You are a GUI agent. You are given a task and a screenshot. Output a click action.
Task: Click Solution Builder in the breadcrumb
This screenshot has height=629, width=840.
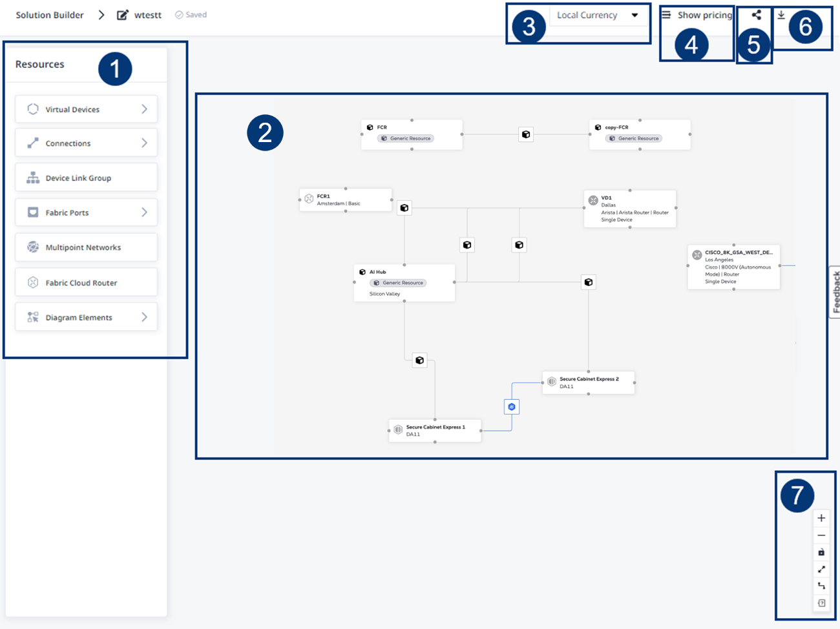50,14
